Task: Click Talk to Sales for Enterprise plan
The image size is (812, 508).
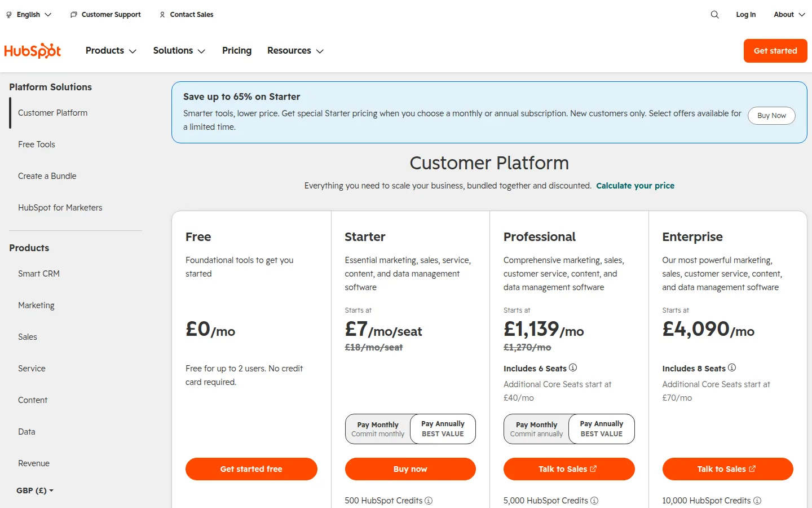Action: point(728,469)
